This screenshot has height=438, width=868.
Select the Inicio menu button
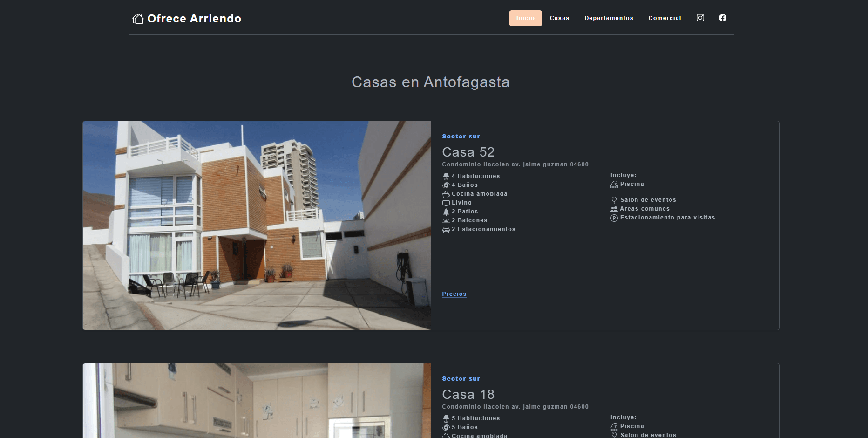click(x=525, y=18)
